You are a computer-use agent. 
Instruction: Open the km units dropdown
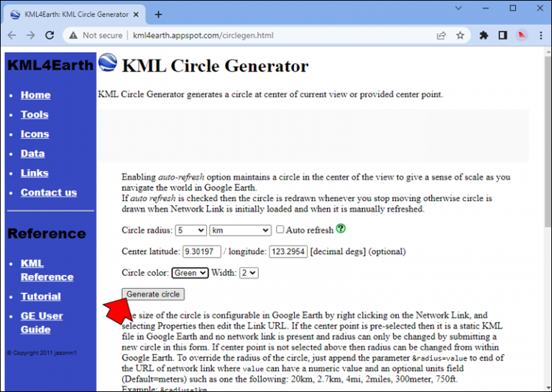[240, 230]
